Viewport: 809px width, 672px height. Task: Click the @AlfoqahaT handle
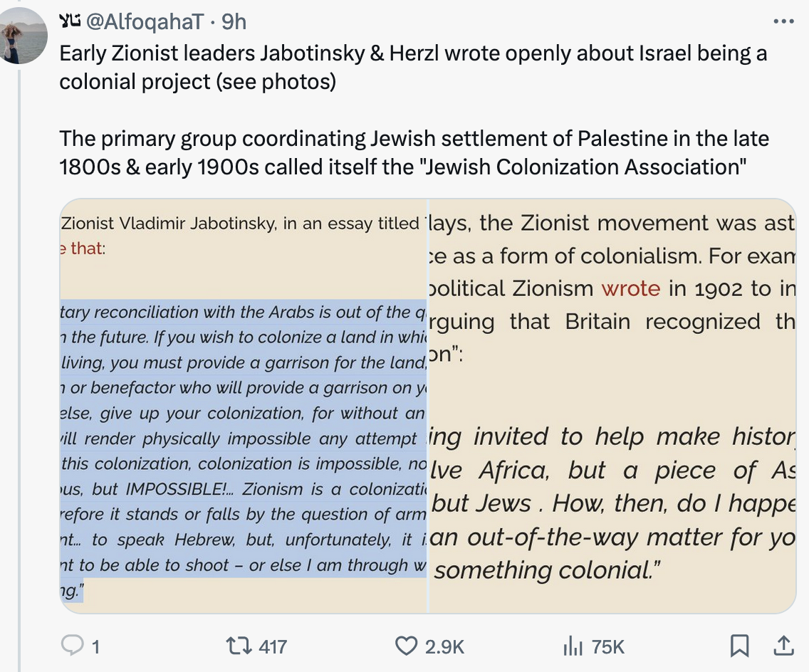click(145, 22)
